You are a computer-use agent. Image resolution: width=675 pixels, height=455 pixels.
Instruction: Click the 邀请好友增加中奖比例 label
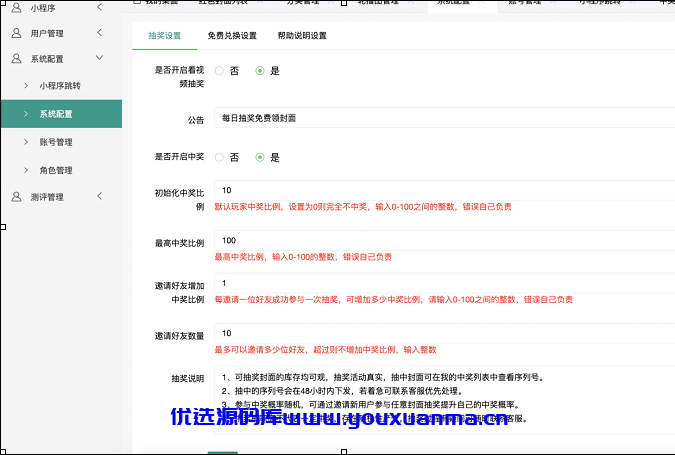tap(179, 292)
